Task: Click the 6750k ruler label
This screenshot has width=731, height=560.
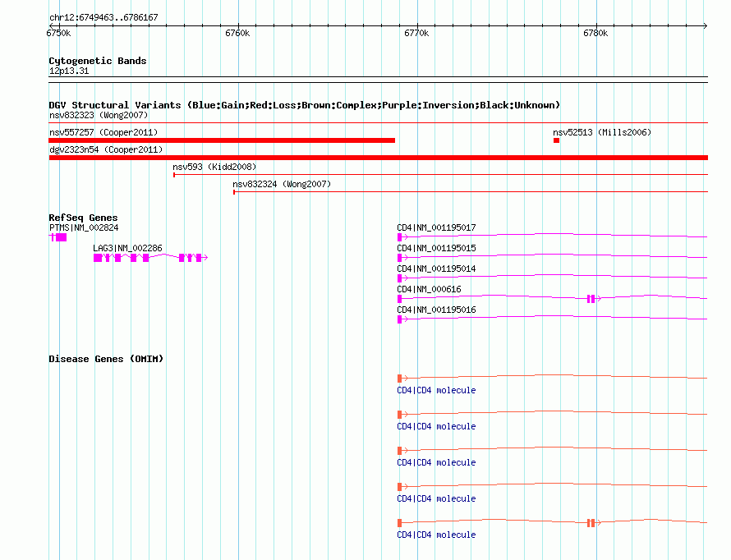Action: 59,33
